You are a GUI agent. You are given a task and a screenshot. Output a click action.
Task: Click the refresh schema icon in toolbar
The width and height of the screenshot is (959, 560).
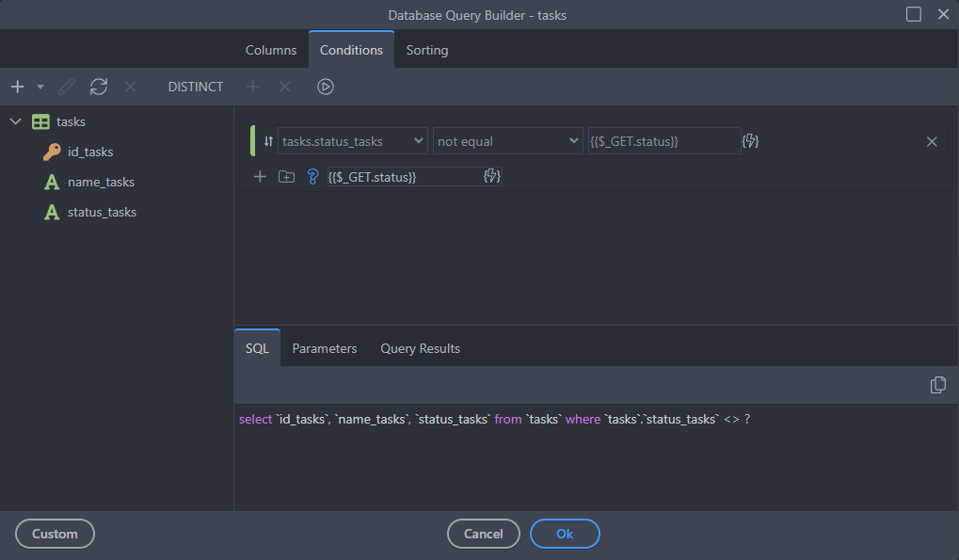[x=99, y=87]
